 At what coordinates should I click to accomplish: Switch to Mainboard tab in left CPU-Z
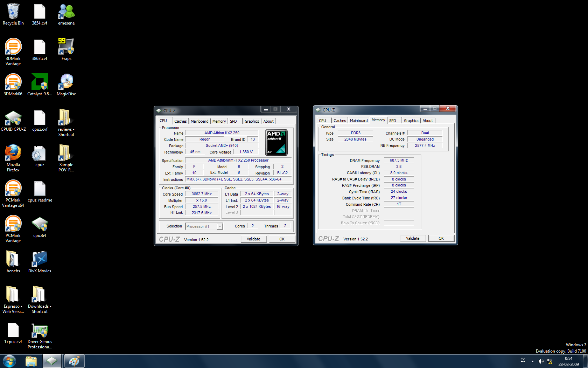click(199, 121)
